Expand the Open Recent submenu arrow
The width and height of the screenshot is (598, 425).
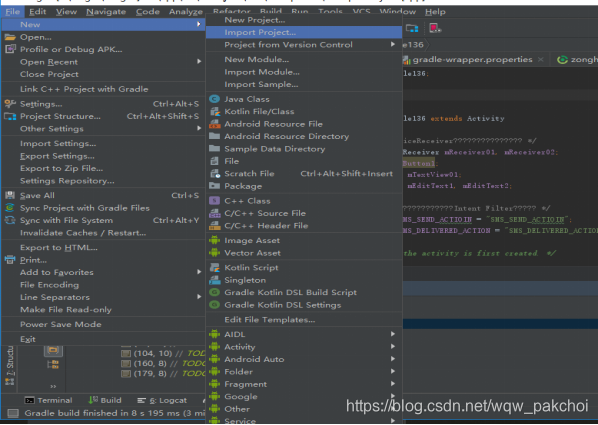coord(199,61)
